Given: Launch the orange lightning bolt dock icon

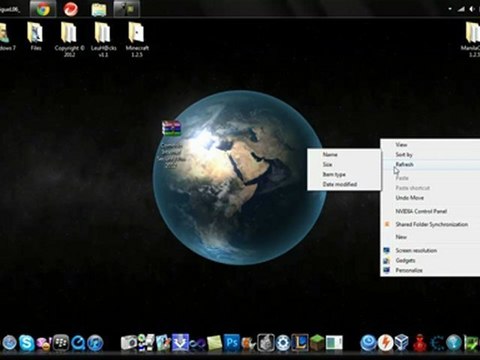Looking at the screenshot, I should 386,343.
